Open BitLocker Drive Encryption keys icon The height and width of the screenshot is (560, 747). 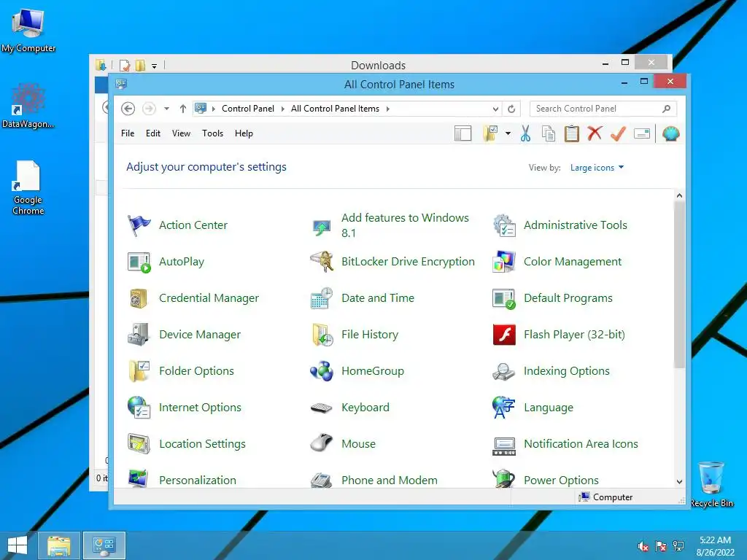322,262
